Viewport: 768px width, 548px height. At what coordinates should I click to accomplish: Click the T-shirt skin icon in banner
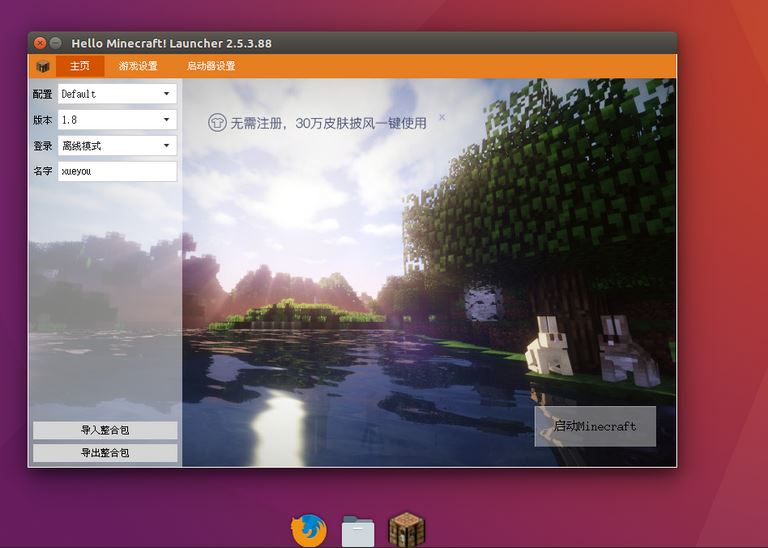(x=217, y=122)
